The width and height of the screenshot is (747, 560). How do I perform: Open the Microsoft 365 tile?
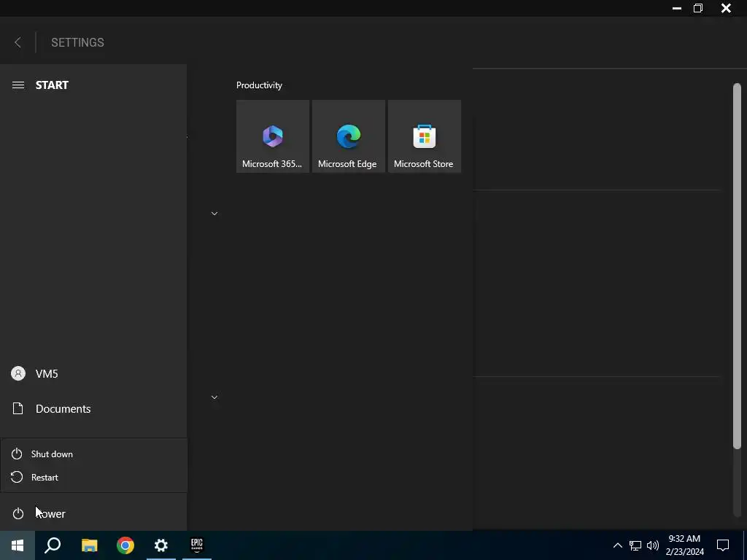[x=273, y=136]
